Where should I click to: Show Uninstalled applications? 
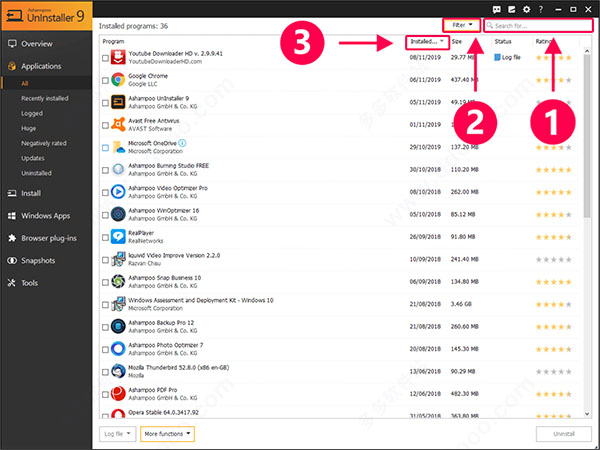tap(36, 173)
